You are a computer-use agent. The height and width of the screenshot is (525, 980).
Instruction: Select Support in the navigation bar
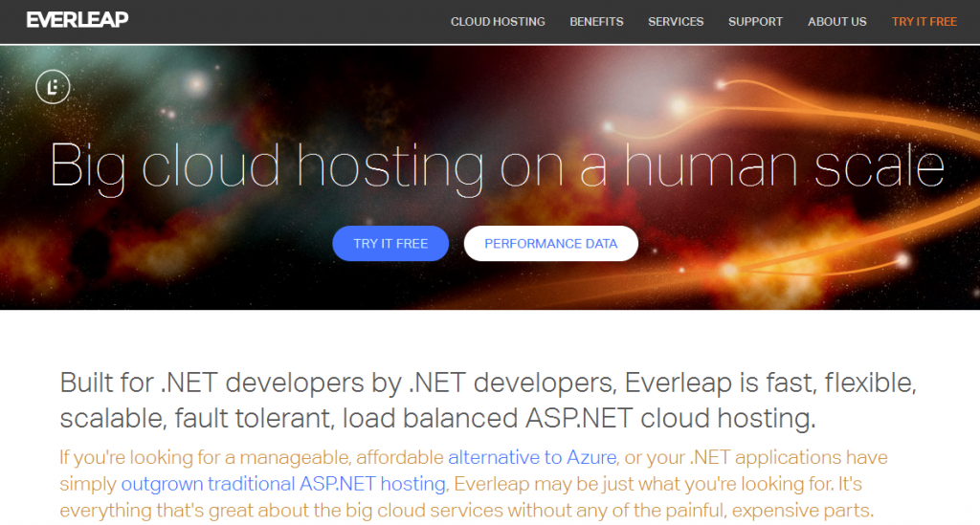click(x=755, y=22)
